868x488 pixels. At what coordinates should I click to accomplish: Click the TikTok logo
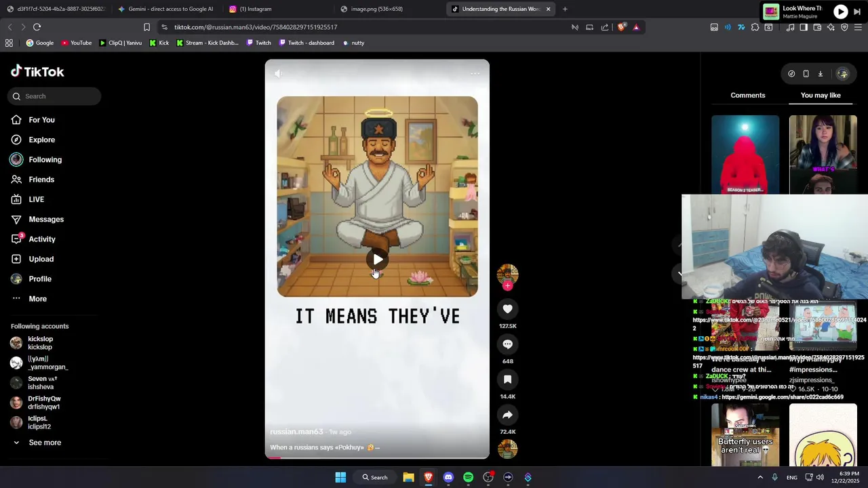tap(37, 72)
